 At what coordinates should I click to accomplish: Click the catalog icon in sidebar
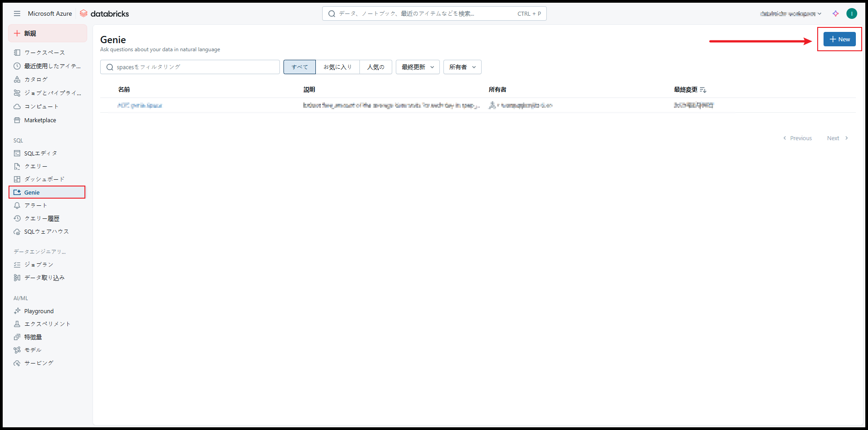click(17, 80)
